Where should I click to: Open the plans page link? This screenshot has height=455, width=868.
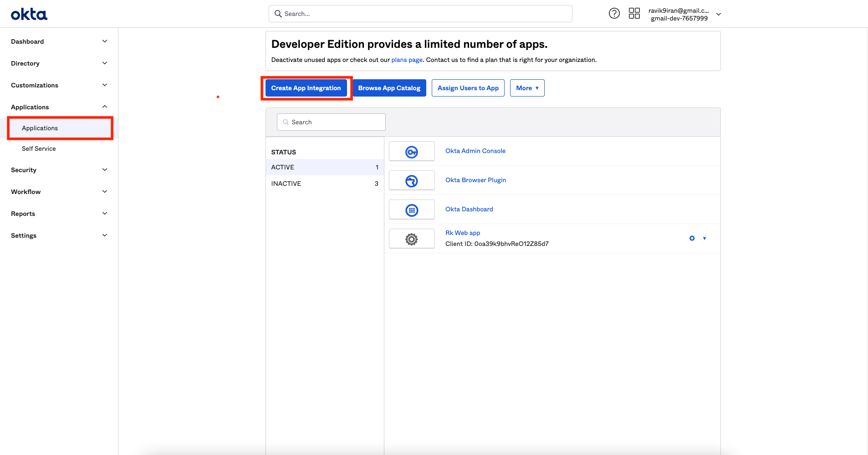coord(407,60)
